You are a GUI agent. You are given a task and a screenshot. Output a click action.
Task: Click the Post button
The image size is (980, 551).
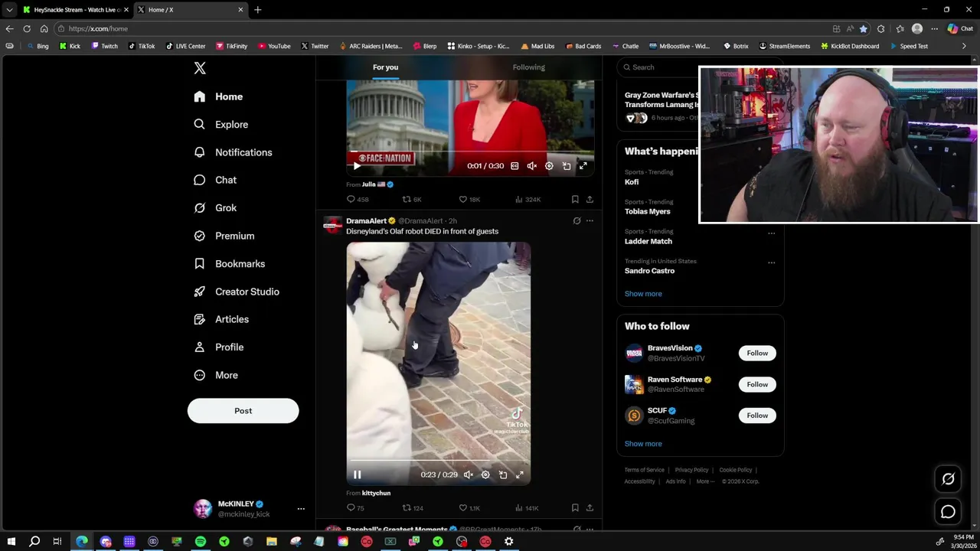pyautogui.click(x=243, y=411)
